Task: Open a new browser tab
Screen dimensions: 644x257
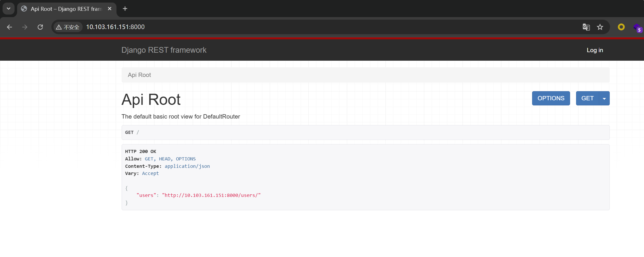Action: coord(125,9)
